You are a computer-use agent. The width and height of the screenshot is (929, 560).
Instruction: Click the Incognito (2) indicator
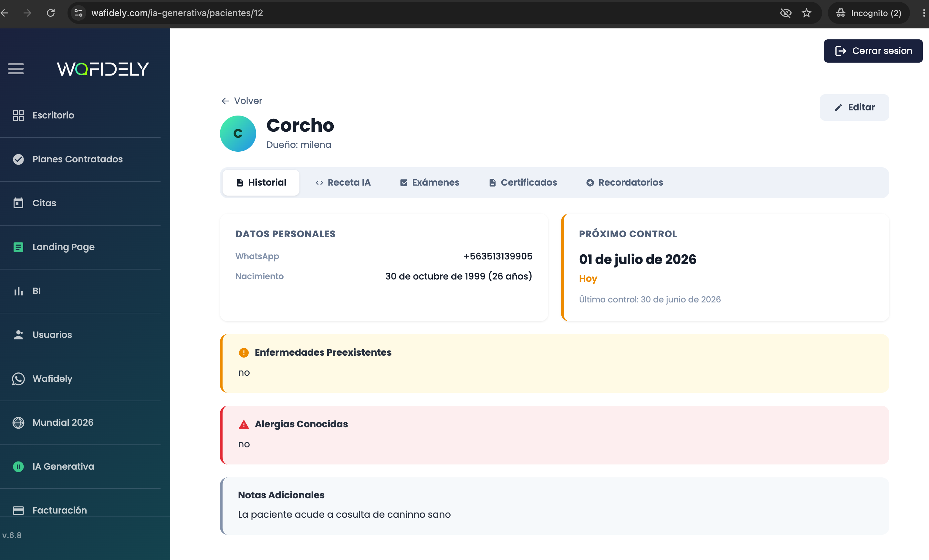pos(869,13)
